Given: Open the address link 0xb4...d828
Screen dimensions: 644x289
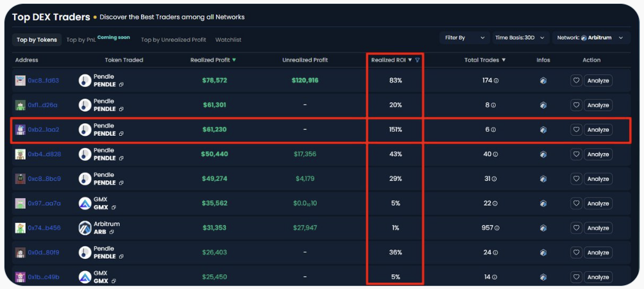Looking at the screenshot, I should [44, 154].
